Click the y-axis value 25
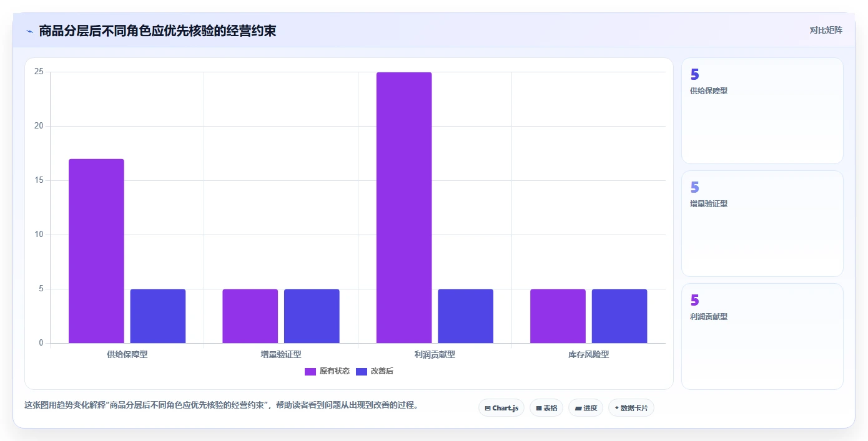 click(x=39, y=72)
